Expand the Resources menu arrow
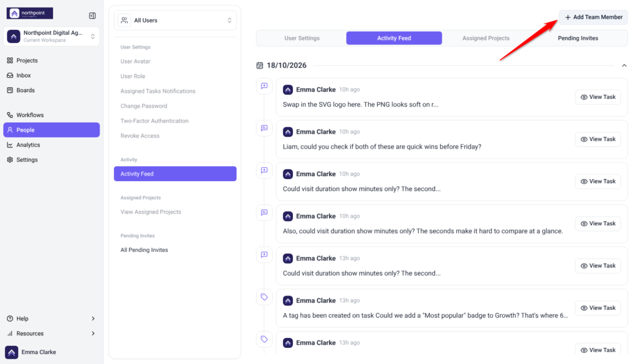Viewport: 638px width, 364px height. [x=93, y=334]
